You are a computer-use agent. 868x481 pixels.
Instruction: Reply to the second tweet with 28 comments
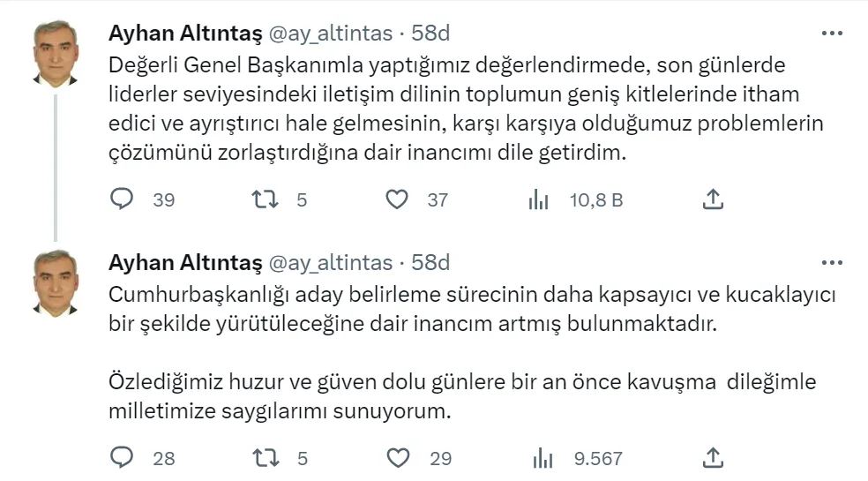pyautogui.click(x=122, y=458)
